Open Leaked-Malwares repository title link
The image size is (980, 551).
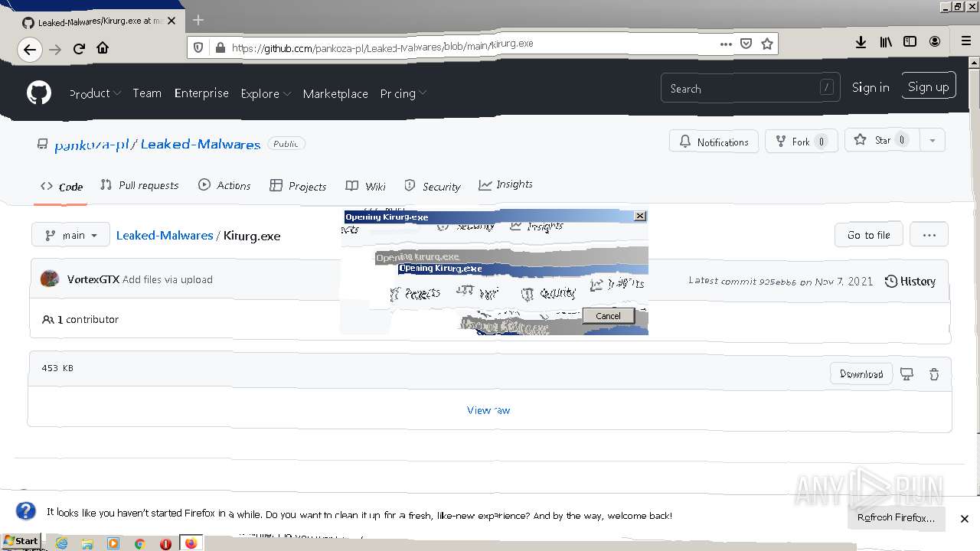click(201, 144)
